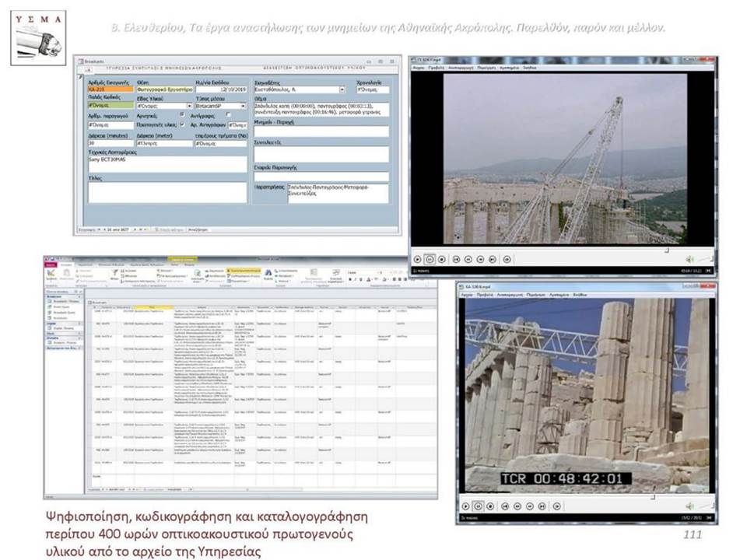This screenshot has height=560, width=747.
Task: Toggle bold in the Access ribbon
Action: point(350,279)
